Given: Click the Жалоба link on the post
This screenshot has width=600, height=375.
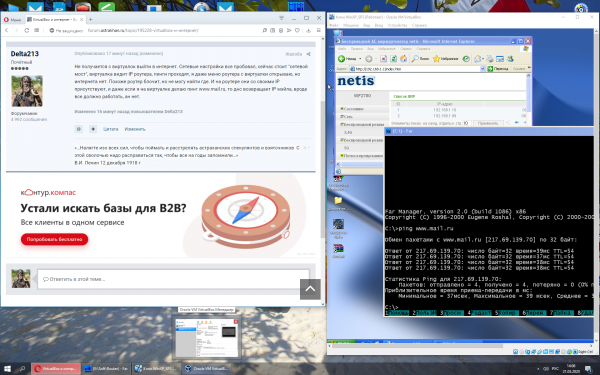Looking at the screenshot, I should (x=293, y=54).
